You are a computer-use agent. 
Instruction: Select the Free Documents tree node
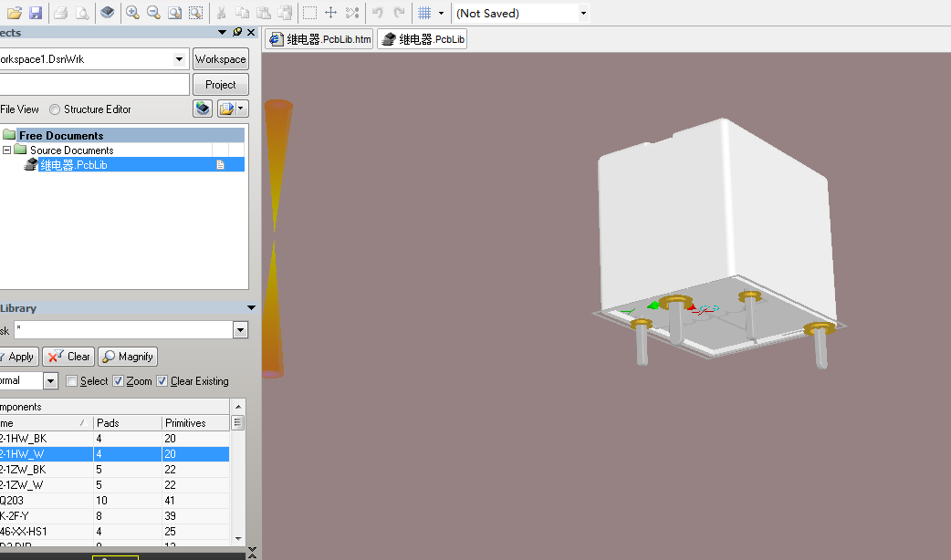pyautogui.click(x=61, y=135)
